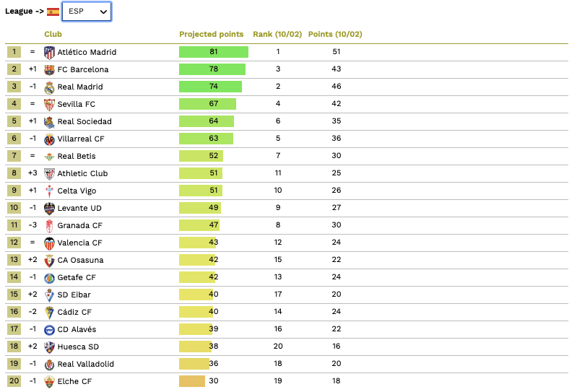Click the Athletic Club crest icon

tap(49, 174)
